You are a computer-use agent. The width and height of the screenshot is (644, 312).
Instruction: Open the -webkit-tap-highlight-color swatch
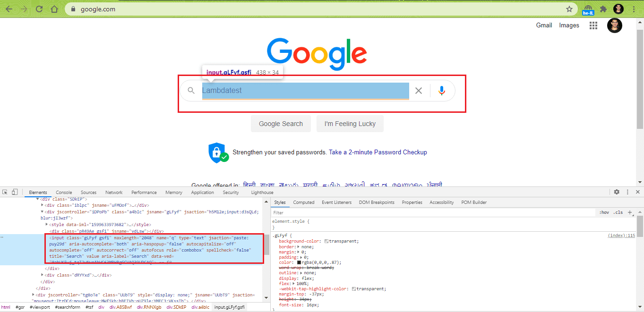(354, 289)
